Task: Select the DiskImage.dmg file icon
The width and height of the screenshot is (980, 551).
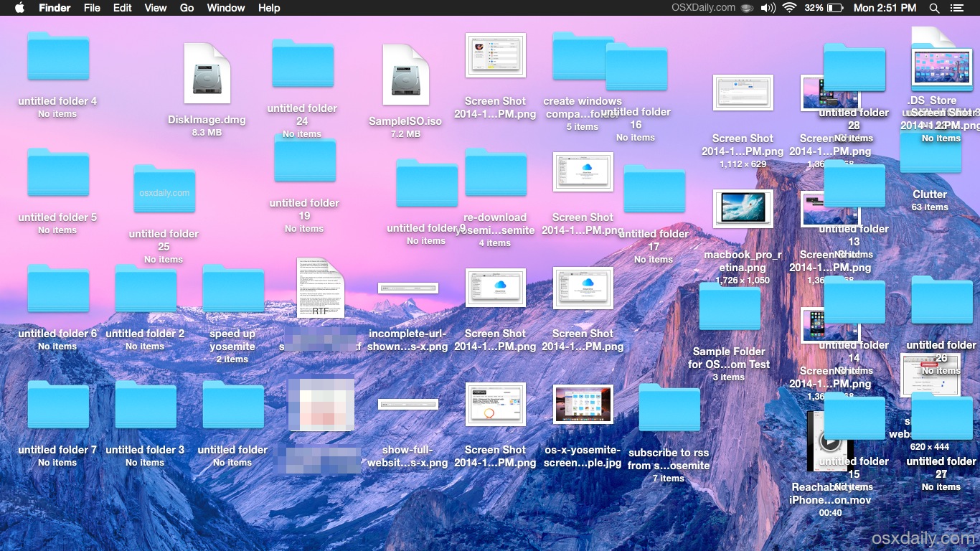Action: click(x=207, y=73)
